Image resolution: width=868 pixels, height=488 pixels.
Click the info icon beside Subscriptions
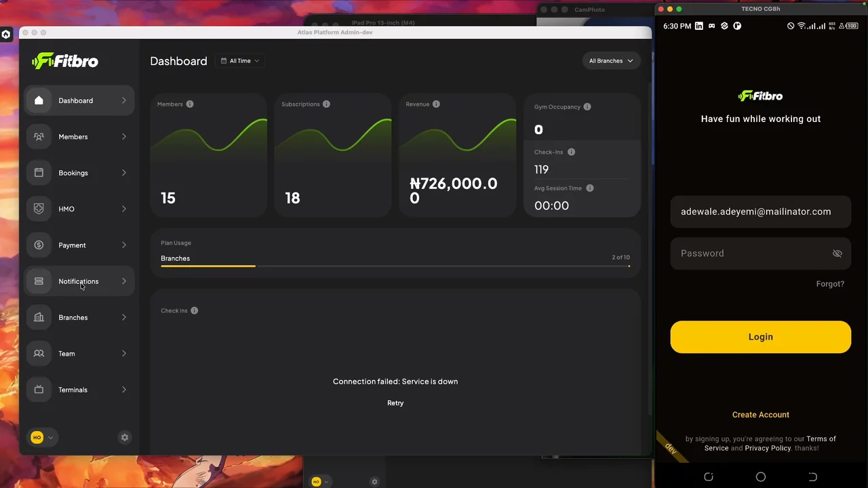[326, 104]
